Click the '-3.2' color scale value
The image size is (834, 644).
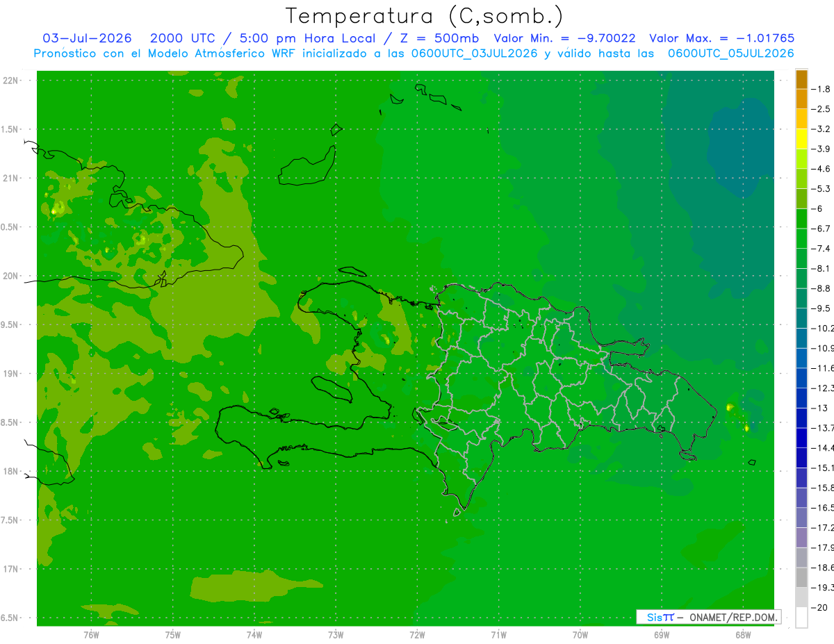pyautogui.click(x=821, y=129)
